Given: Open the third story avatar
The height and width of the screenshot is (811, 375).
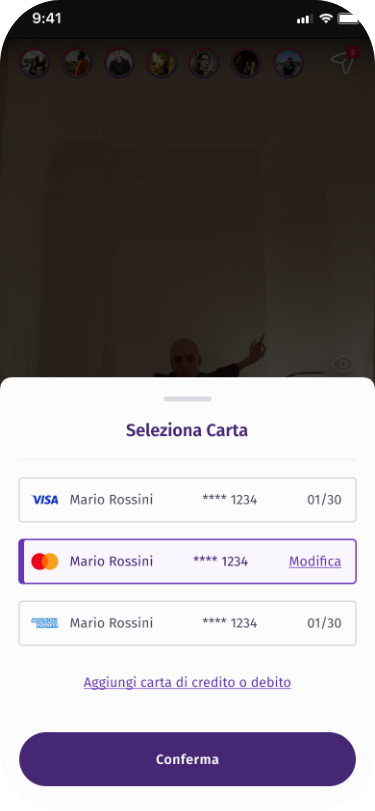Looking at the screenshot, I should click(x=119, y=63).
